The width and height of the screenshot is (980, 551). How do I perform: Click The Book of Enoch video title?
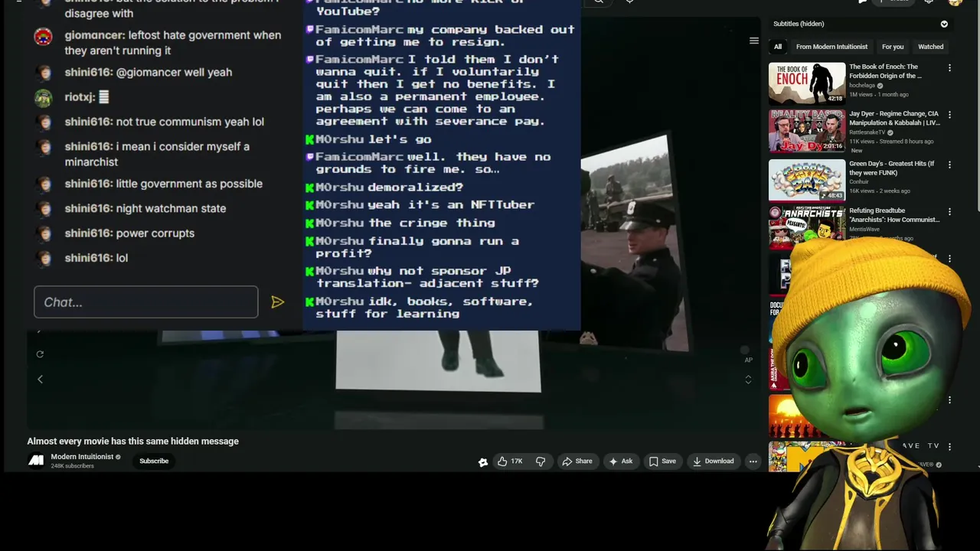pyautogui.click(x=885, y=71)
